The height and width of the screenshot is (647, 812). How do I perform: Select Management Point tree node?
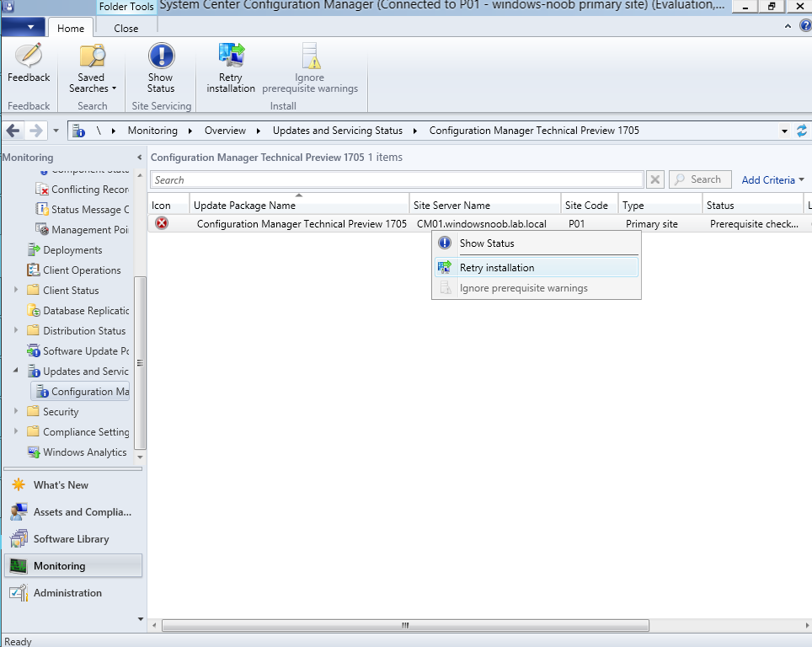pos(83,229)
